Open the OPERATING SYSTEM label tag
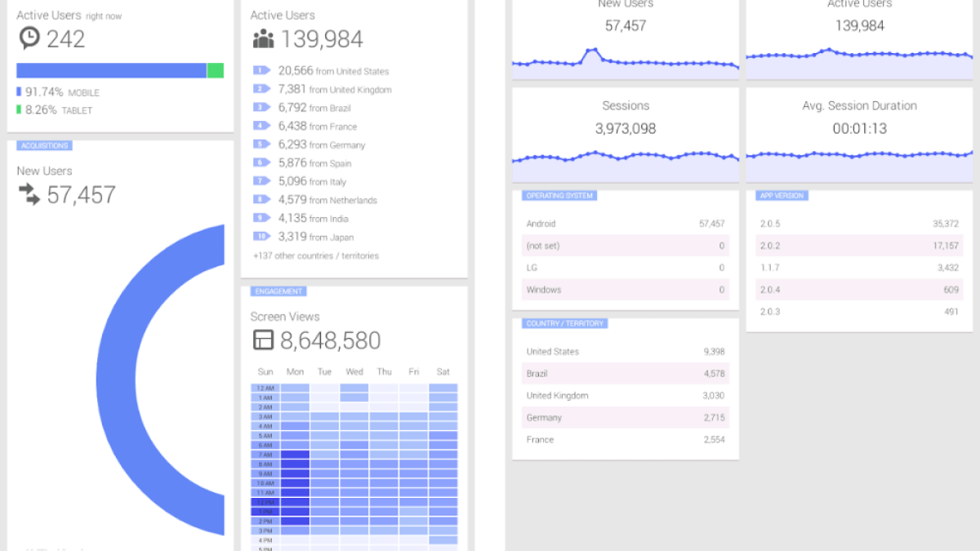980x551 pixels. (x=559, y=196)
